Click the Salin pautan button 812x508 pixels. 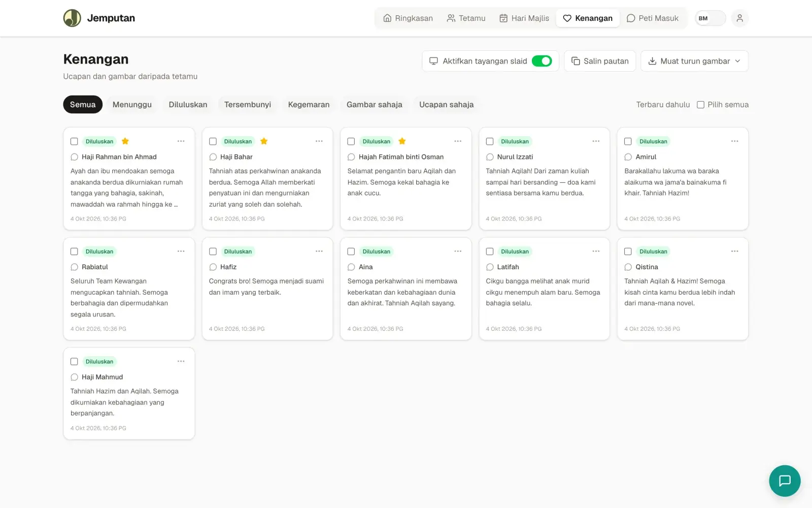coord(600,61)
